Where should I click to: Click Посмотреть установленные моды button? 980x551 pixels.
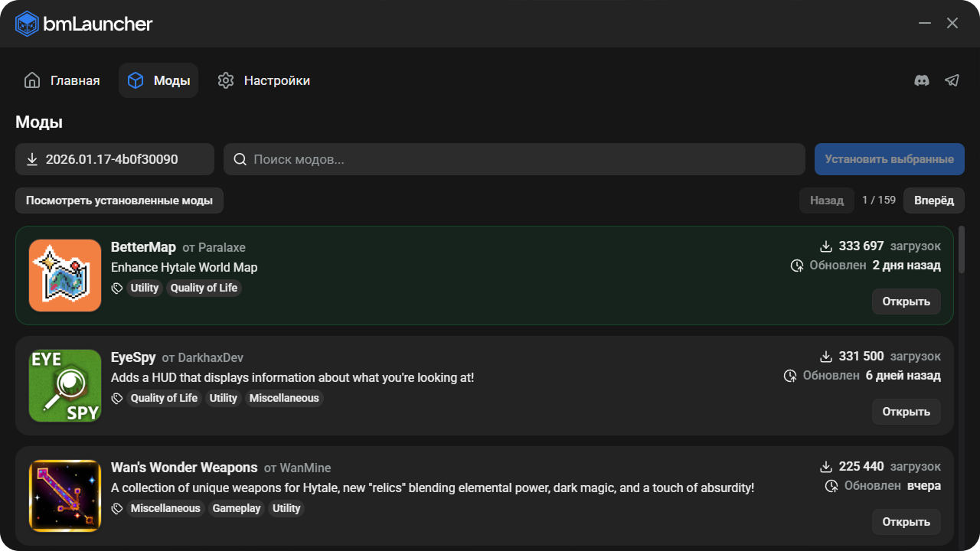(119, 201)
